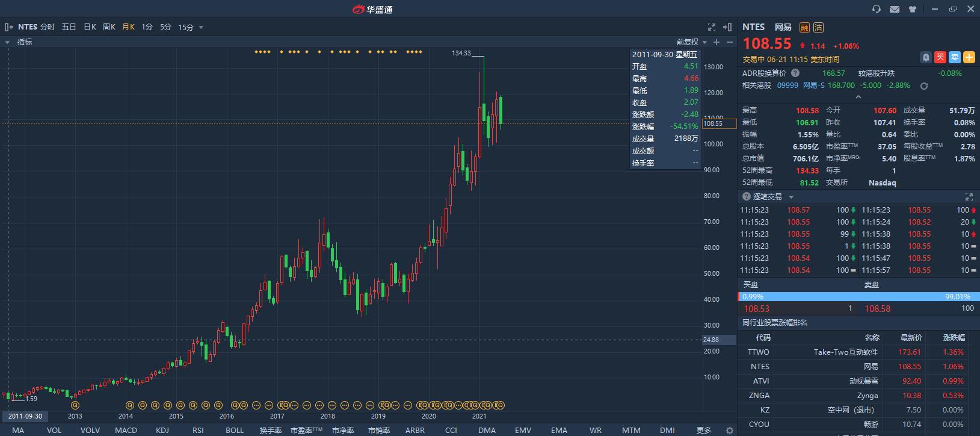Image resolution: width=980 pixels, height=436 pixels.
Task: Click the 2011-09-30 date label on the time axis
Action: click(25, 416)
